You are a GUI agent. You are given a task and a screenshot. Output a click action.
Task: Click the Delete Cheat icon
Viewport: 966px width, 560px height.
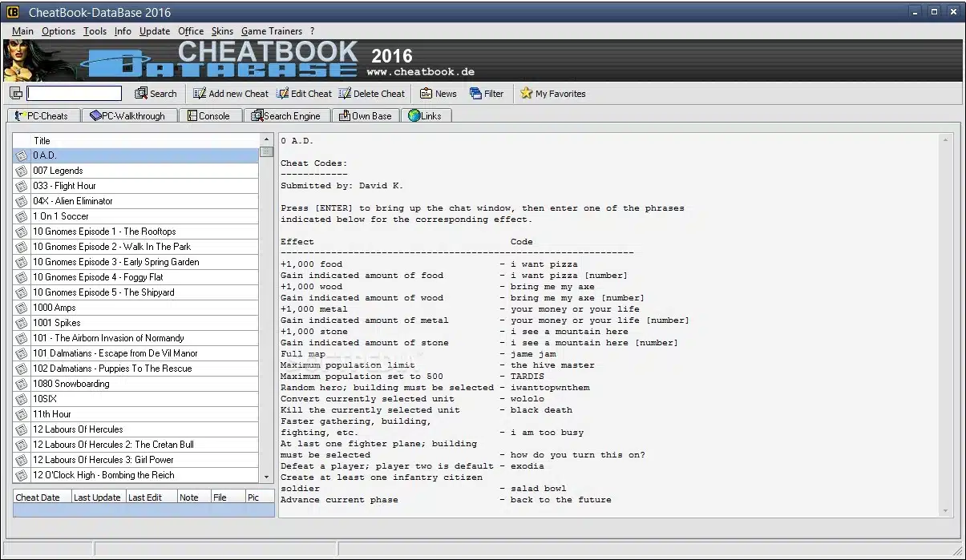pos(345,93)
